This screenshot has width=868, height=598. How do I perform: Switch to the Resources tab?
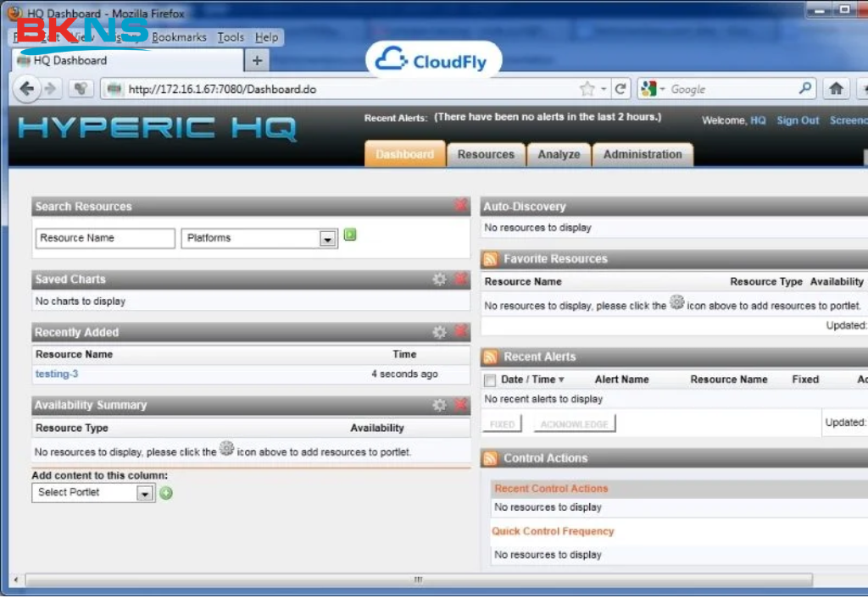pyautogui.click(x=486, y=154)
